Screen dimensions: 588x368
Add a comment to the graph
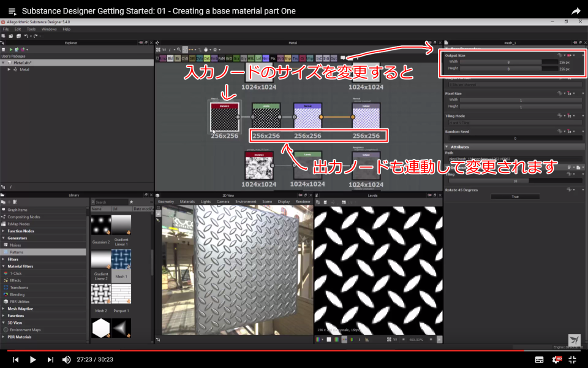[343, 58]
